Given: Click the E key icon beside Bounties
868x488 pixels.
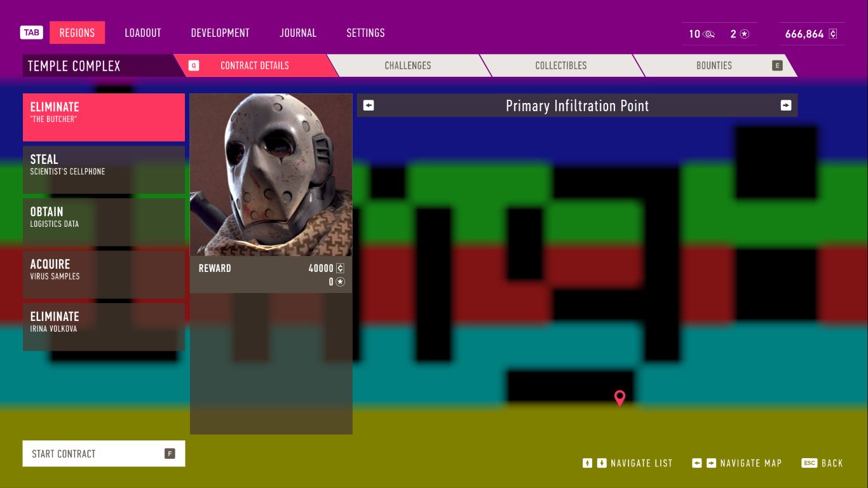Looking at the screenshot, I should pos(777,65).
